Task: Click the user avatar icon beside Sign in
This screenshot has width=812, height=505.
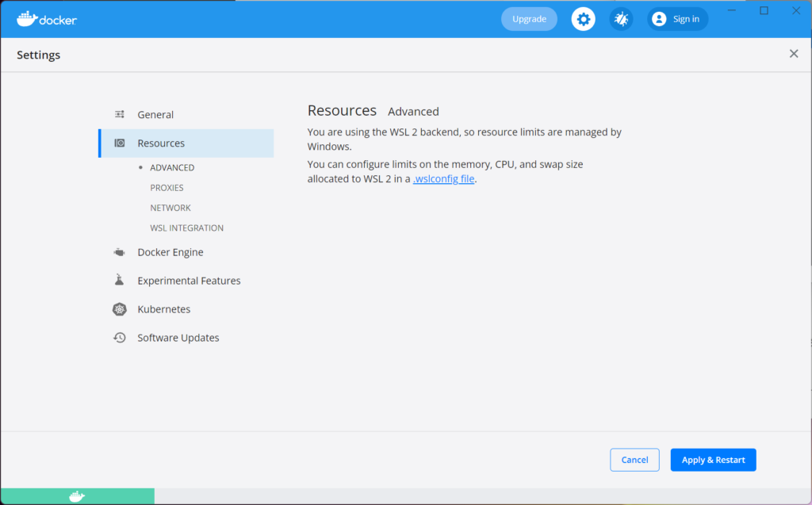Action: [659, 19]
